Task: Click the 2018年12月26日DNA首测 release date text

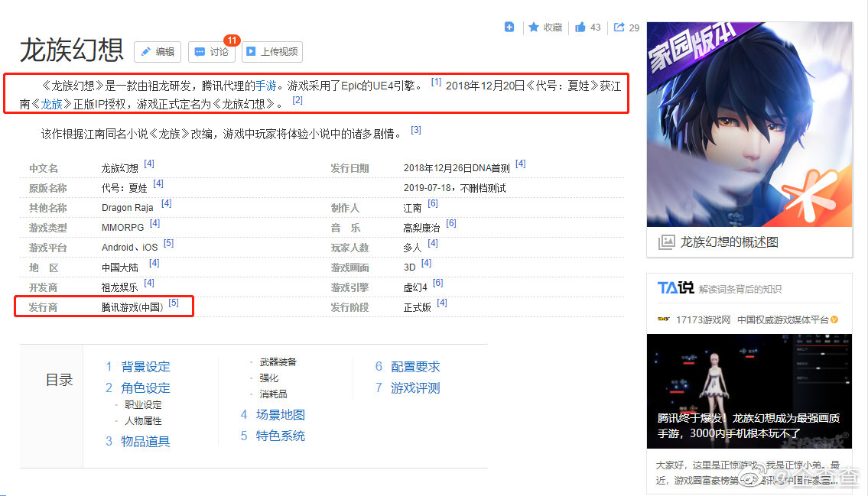Action: click(x=457, y=168)
